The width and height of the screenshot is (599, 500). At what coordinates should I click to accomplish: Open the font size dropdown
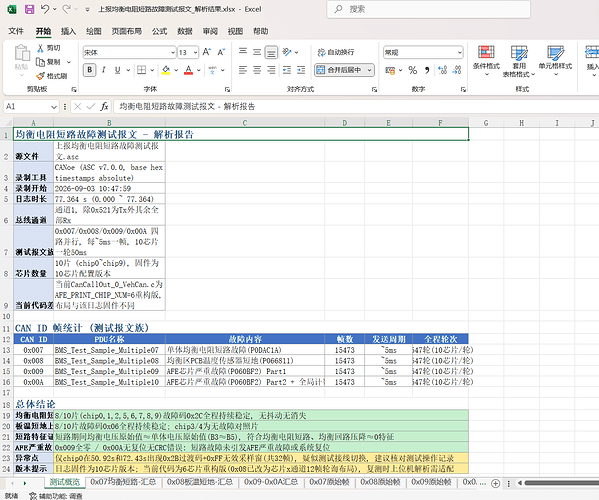pos(196,52)
